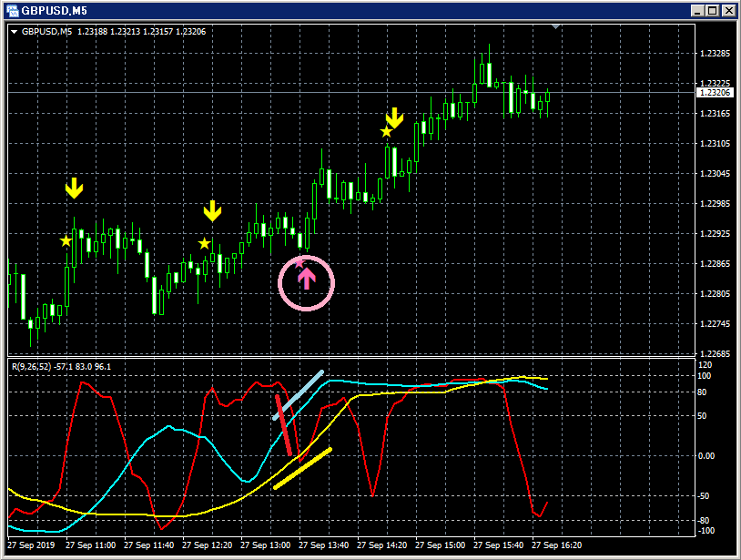Click the chart shift triangle marker
This screenshot has width=741, height=560.
[555, 27]
